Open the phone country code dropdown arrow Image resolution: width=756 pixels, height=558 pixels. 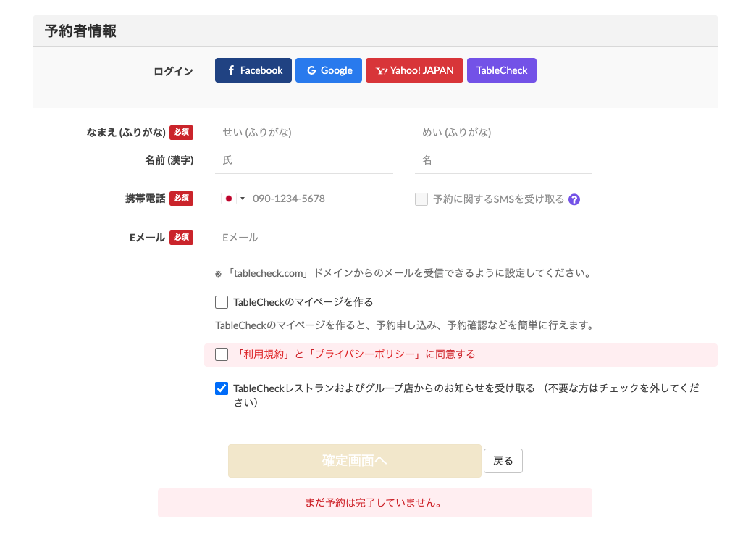coord(243,199)
